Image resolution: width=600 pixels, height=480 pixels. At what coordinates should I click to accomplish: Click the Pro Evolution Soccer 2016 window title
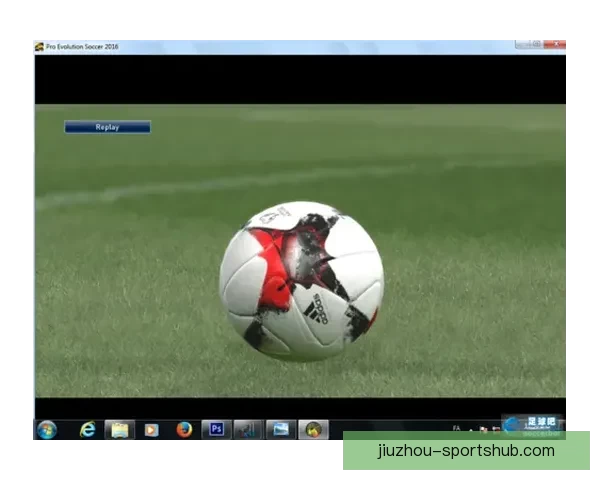(82, 47)
